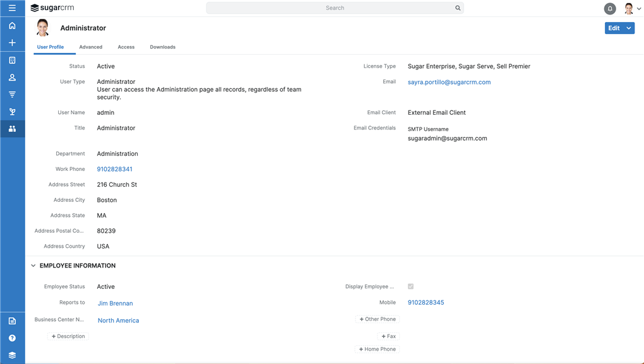644x364 pixels.
Task: Open quick create with the plus icon
Action: [x=12, y=42]
